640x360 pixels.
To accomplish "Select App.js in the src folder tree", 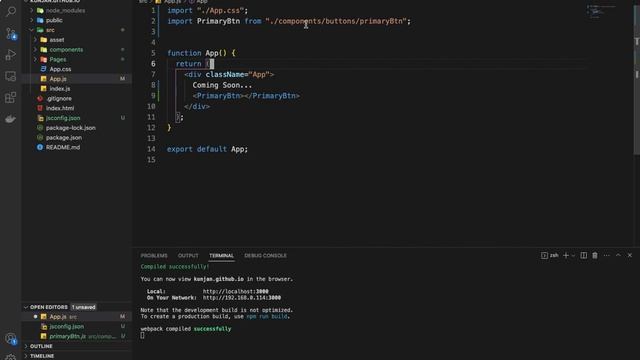I will [77, 79].
